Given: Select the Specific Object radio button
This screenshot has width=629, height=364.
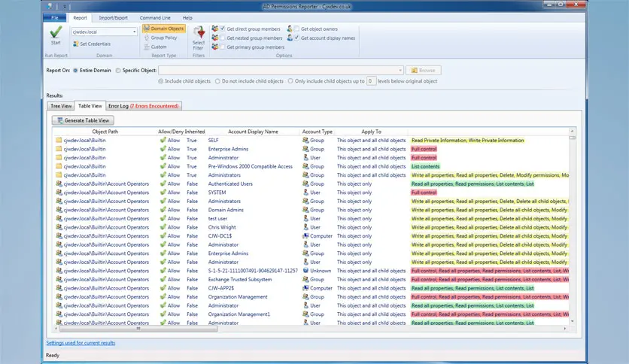Looking at the screenshot, I should pos(118,71).
